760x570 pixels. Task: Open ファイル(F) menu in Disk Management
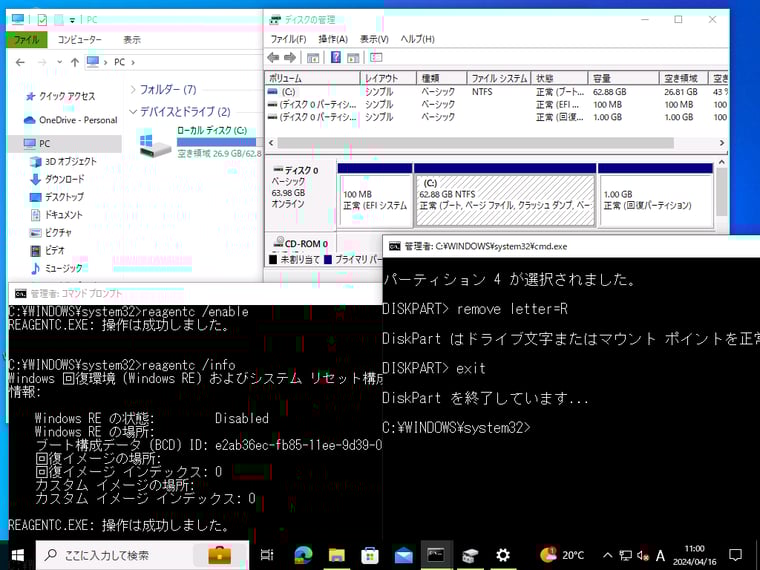pyautogui.click(x=288, y=39)
